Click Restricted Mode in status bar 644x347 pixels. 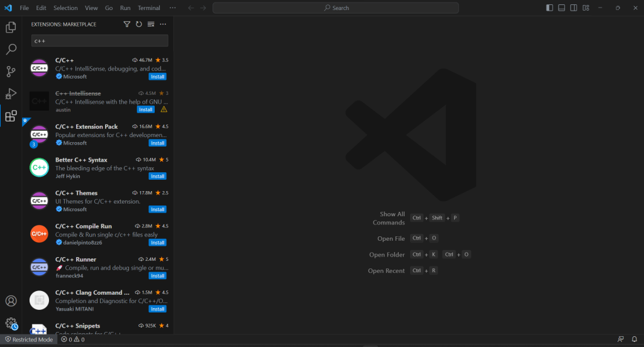[29, 339]
